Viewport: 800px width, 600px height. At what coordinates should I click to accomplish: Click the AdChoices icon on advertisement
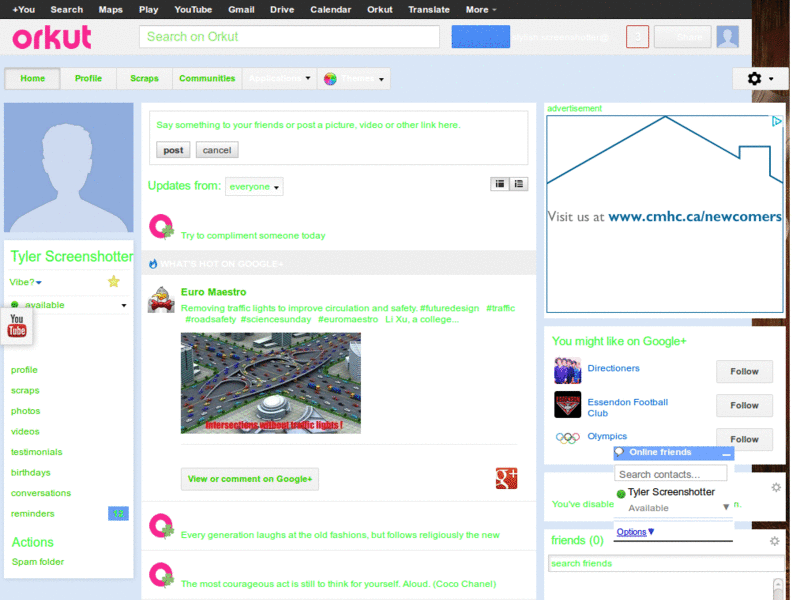click(x=777, y=121)
